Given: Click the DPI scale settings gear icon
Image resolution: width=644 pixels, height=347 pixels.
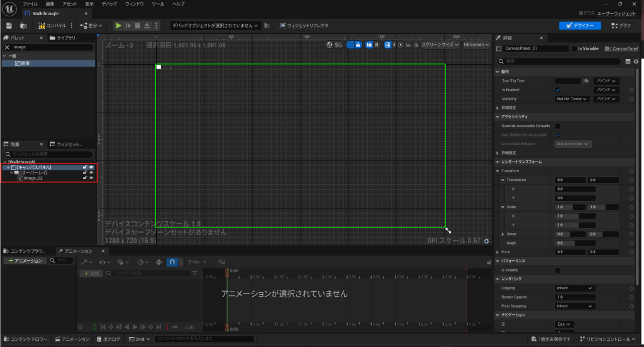Looking at the screenshot, I should (x=487, y=241).
